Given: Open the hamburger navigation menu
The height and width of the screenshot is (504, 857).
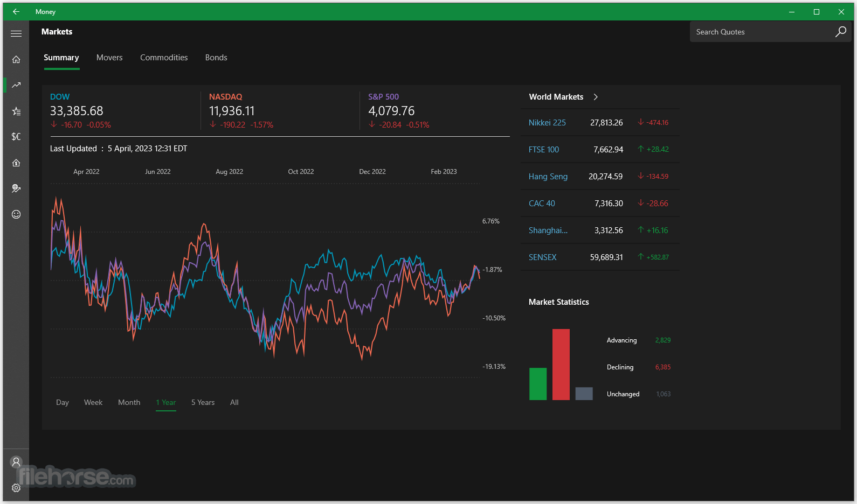Looking at the screenshot, I should point(16,33).
